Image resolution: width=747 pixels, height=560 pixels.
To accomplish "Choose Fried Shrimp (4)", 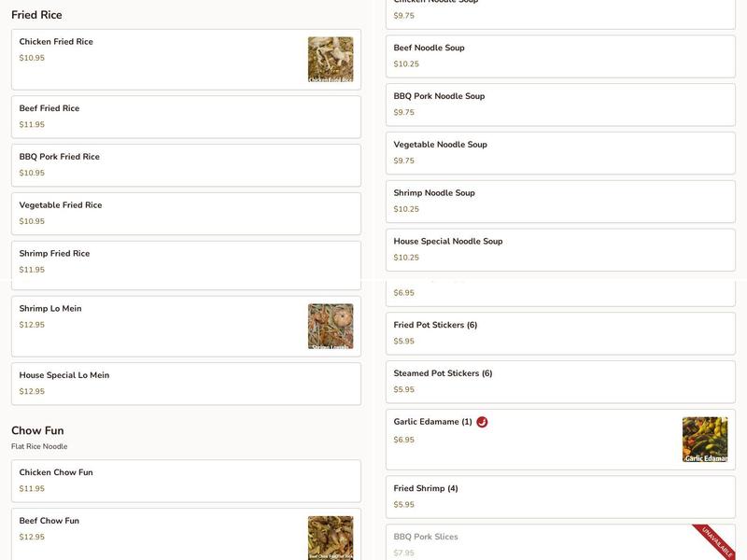I will coord(561,497).
